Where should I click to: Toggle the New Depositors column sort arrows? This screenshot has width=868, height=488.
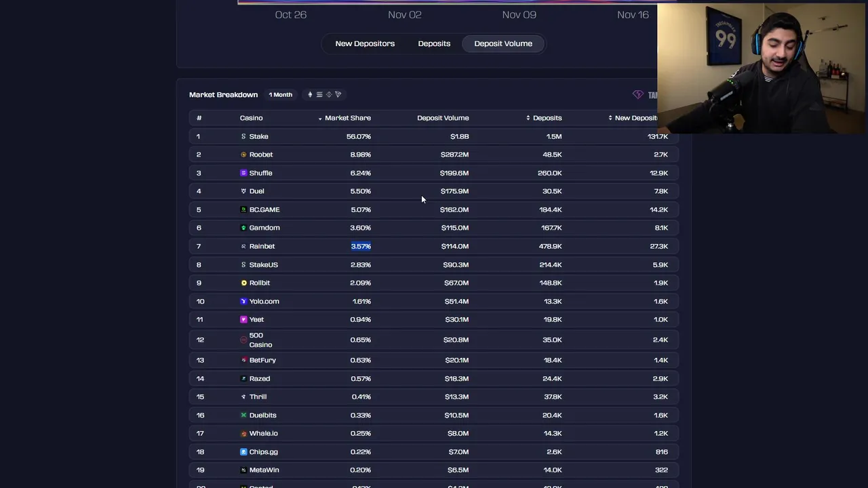610,118
